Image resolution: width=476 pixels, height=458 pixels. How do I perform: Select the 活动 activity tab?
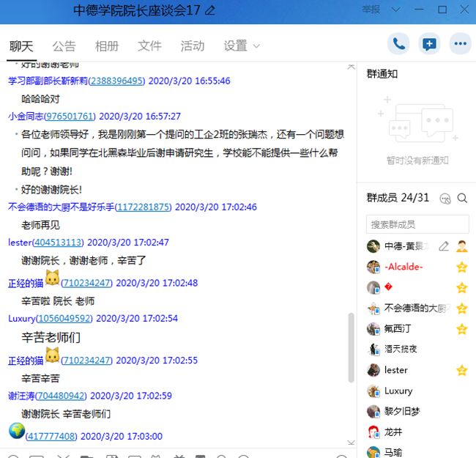click(x=193, y=45)
